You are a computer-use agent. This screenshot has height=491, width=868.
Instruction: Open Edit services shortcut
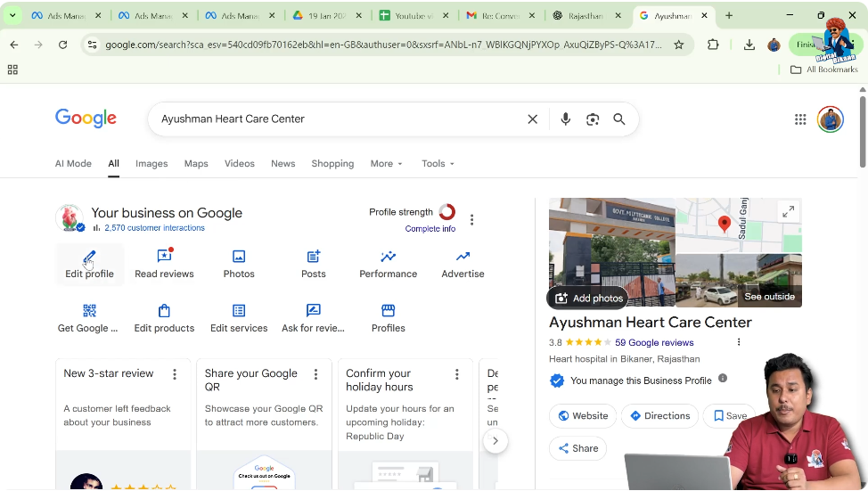(239, 318)
